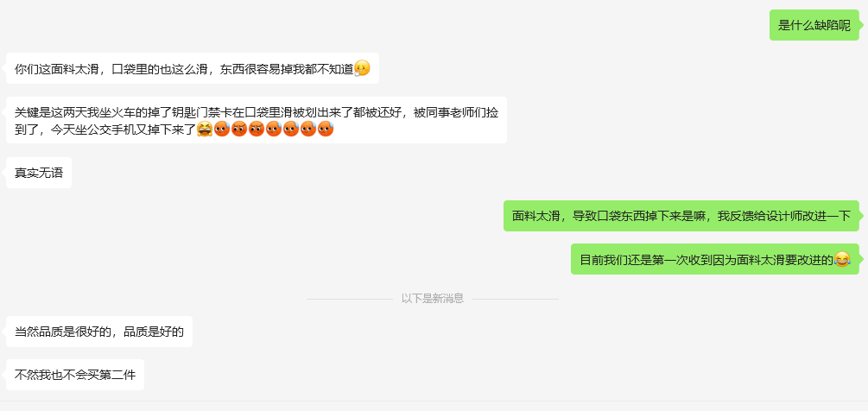Click the 以下是新消息 divider label
Screen dimensions: 868x411
pos(433,299)
